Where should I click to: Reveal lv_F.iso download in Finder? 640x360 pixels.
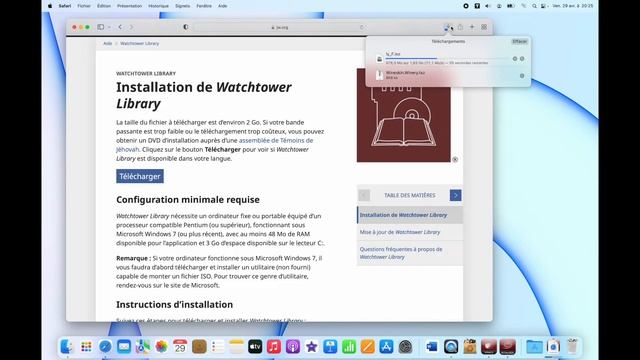pos(522,59)
